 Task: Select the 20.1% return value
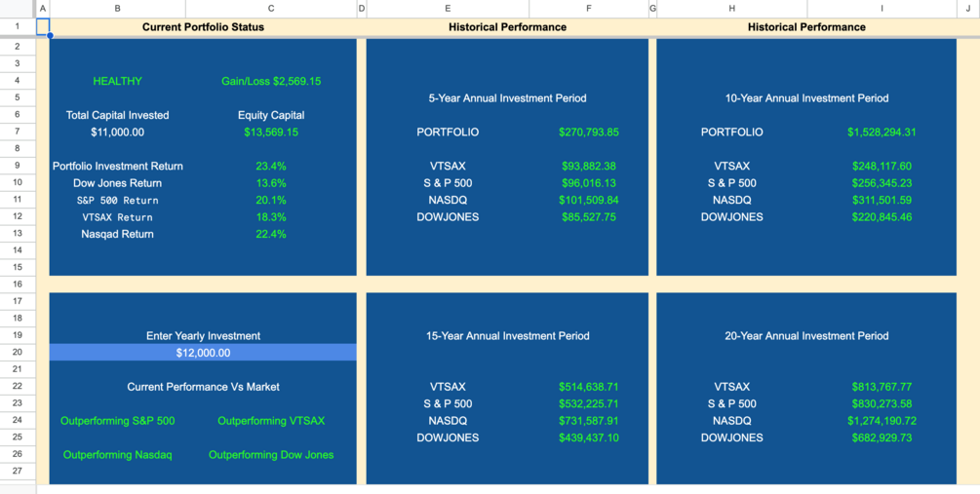click(271, 201)
